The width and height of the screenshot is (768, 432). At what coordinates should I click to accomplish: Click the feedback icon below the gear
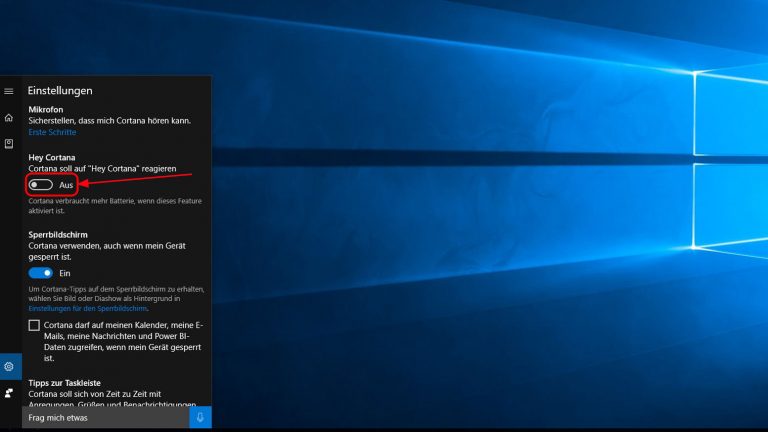[x=9, y=393]
